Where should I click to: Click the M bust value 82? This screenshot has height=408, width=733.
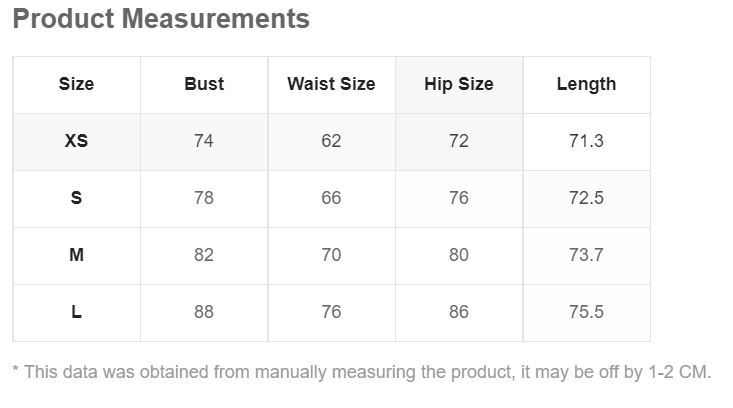pos(204,255)
